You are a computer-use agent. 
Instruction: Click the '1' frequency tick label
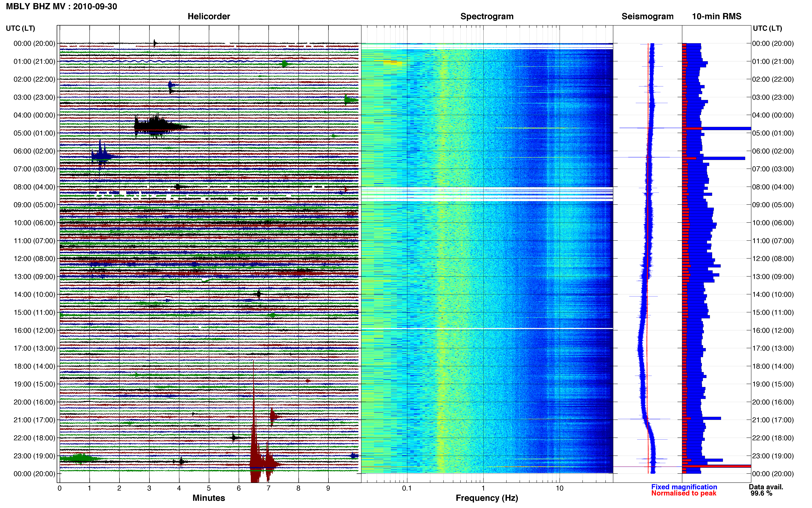coord(483,488)
